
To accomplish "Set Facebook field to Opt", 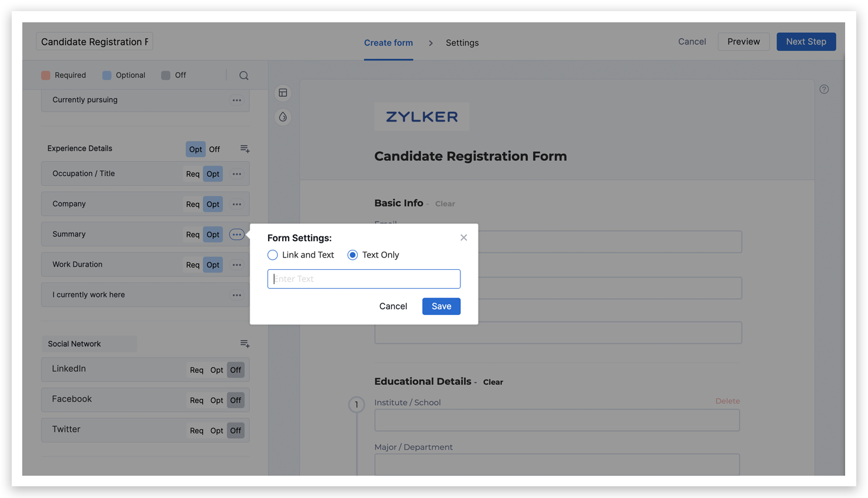I will 216,401.
